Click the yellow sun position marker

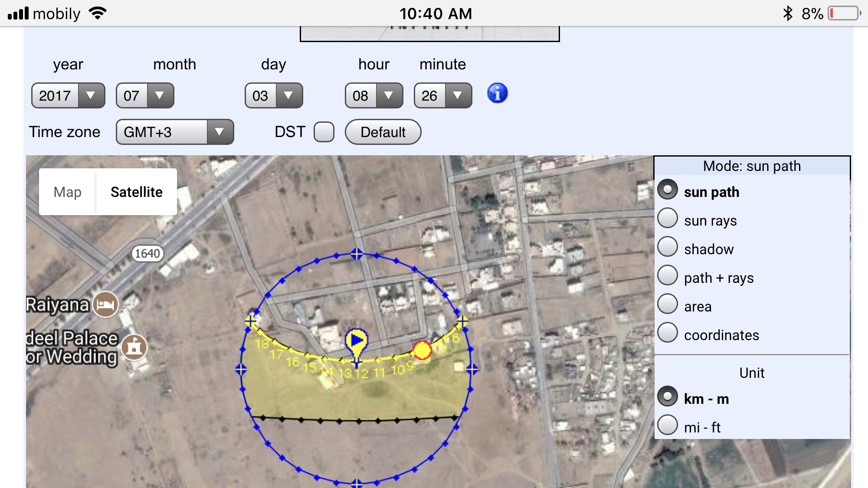(422, 350)
